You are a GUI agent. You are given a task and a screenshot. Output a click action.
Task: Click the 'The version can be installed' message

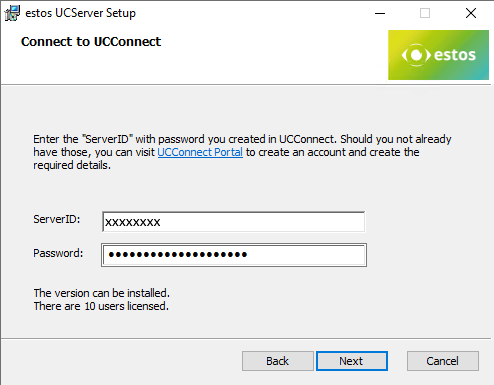pos(102,293)
